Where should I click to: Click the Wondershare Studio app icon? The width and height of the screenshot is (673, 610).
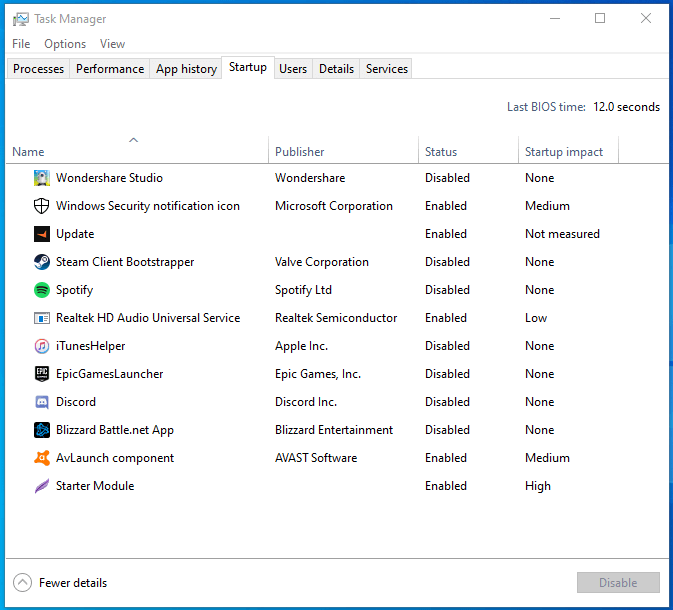[42, 178]
